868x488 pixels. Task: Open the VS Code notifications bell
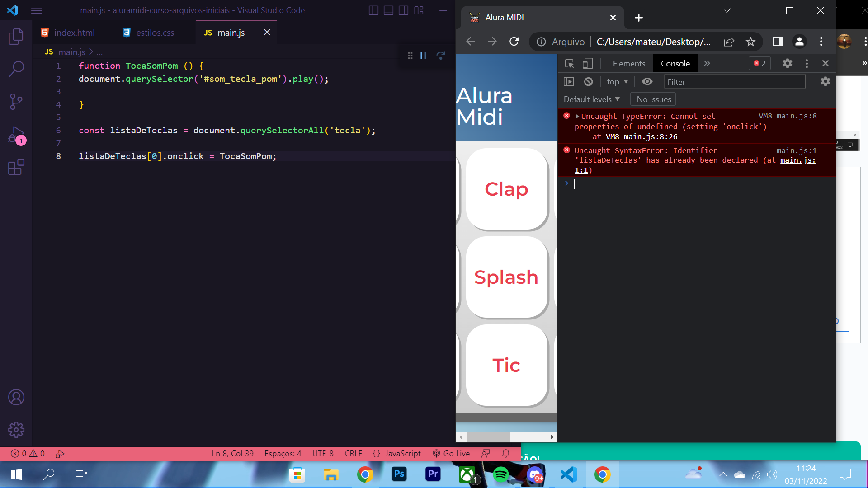(506, 454)
